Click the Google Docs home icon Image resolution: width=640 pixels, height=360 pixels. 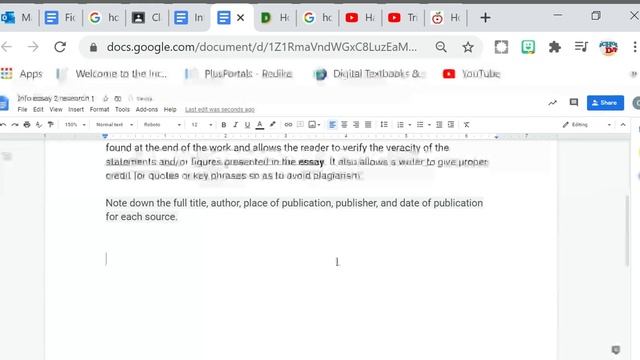point(4,103)
